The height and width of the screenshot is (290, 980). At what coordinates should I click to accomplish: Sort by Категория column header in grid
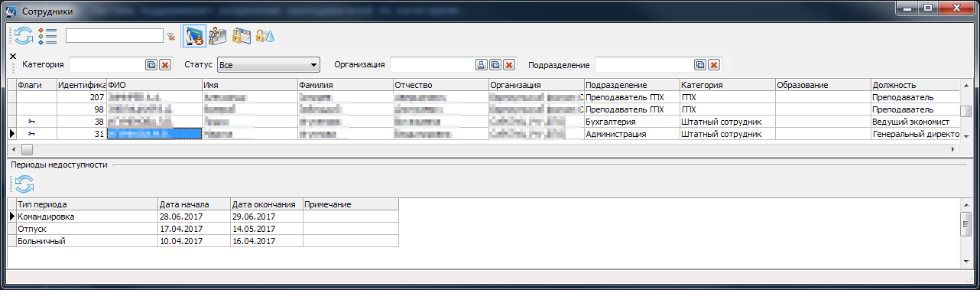[727, 85]
